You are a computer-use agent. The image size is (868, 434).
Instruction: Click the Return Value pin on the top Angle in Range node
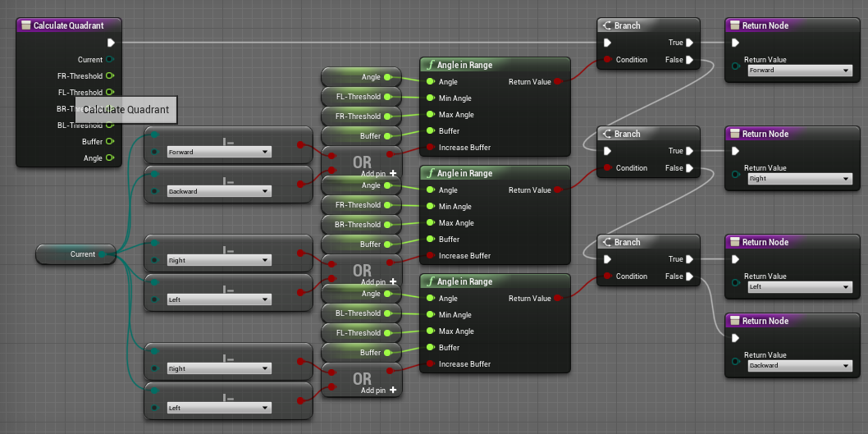pyautogui.click(x=559, y=82)
